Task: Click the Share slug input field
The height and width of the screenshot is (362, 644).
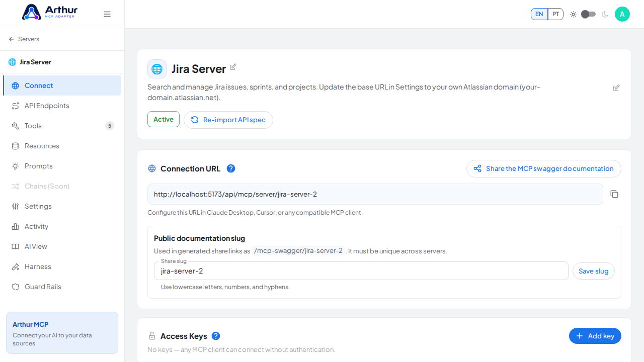Action: (x=361, y=271)
